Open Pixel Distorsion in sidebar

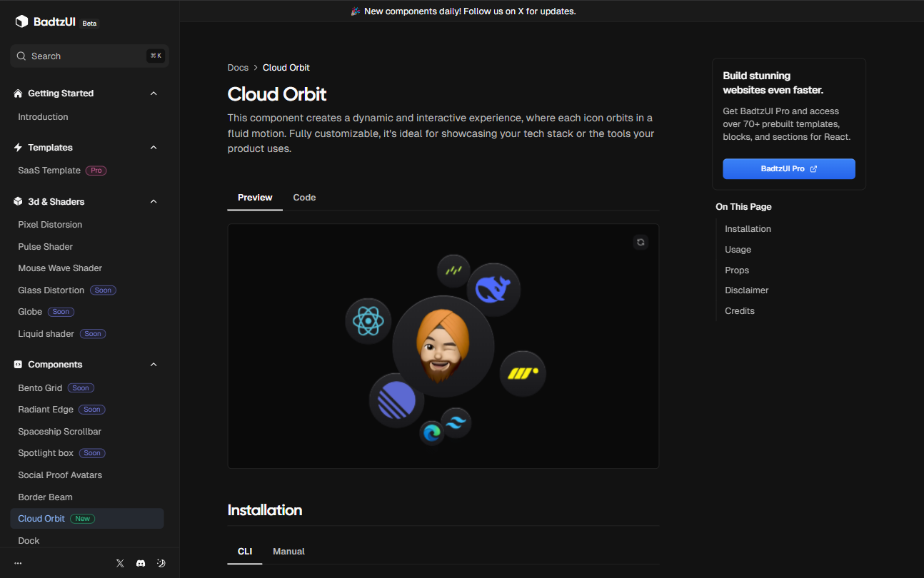50,225
